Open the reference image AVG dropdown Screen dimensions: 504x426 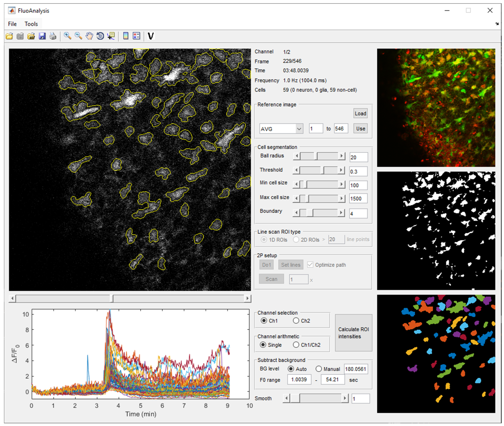click(x=299, y=129)
